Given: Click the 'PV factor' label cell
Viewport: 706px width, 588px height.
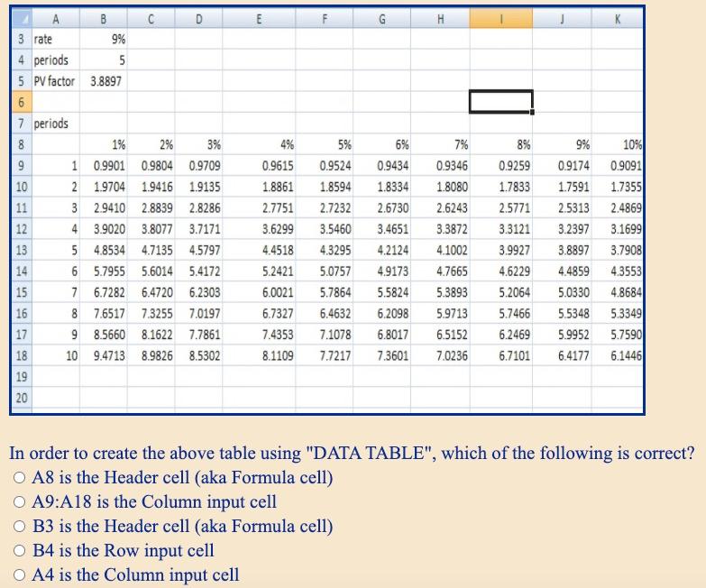Looking at the screenshot, I should [56, 81].
